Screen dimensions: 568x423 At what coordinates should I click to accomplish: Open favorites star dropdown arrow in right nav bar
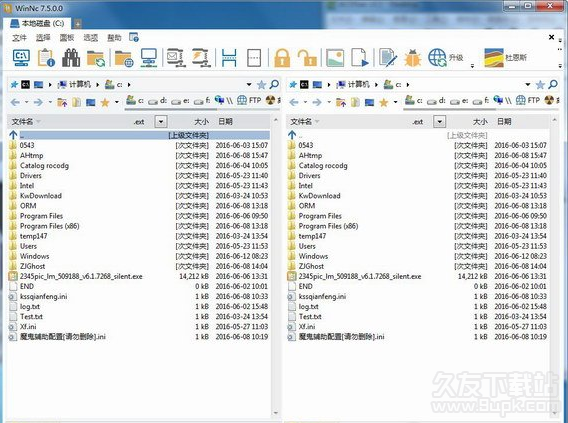(395, 102)
